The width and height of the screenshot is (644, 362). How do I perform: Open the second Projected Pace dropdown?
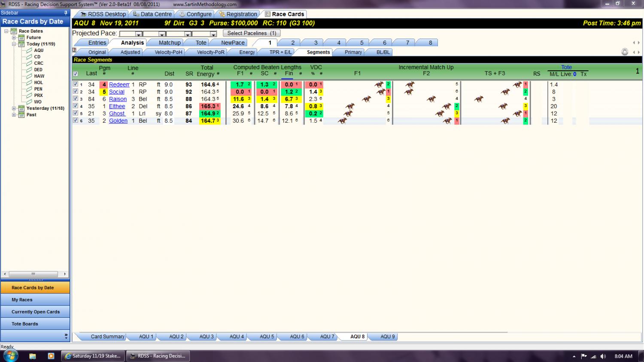(x=162, y=34)
